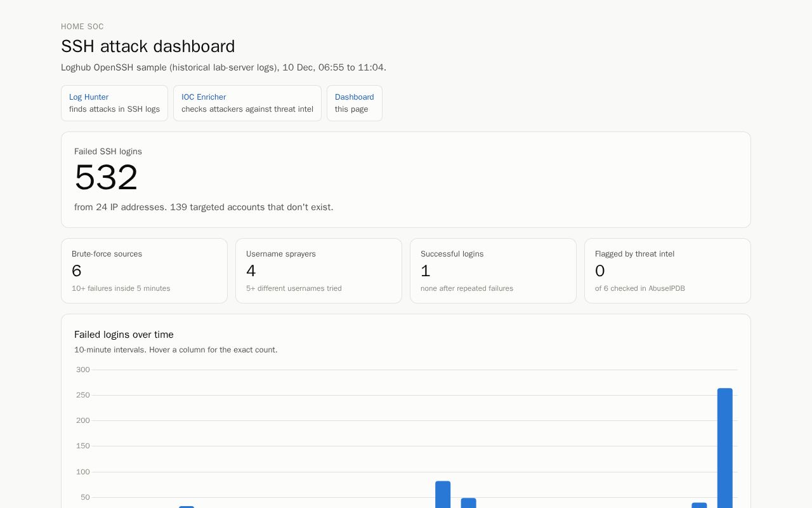The image size is (812, 508).
Task: Select the Loghub OpenSSH sample subtitle
Action: tap(223, 67)
